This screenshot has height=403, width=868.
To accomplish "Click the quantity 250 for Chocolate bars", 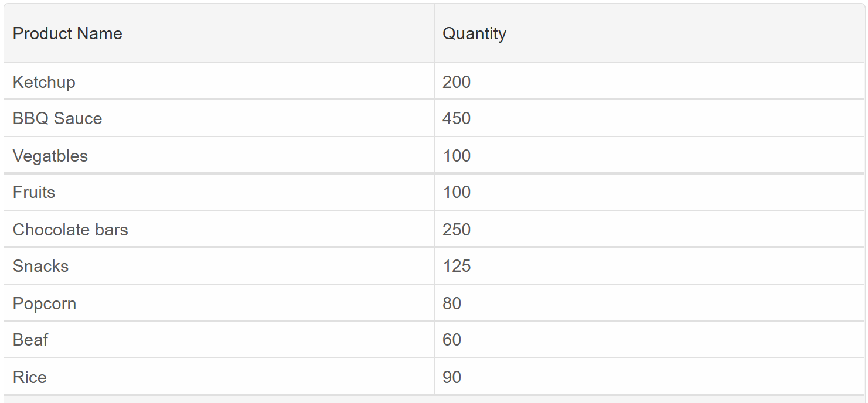I will coord(649,229).
